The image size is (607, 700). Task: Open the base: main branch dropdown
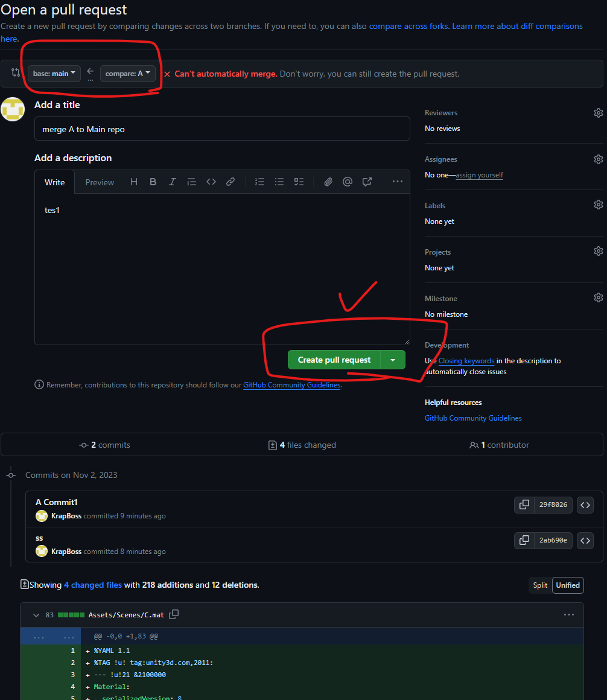[x=54, y=74]
